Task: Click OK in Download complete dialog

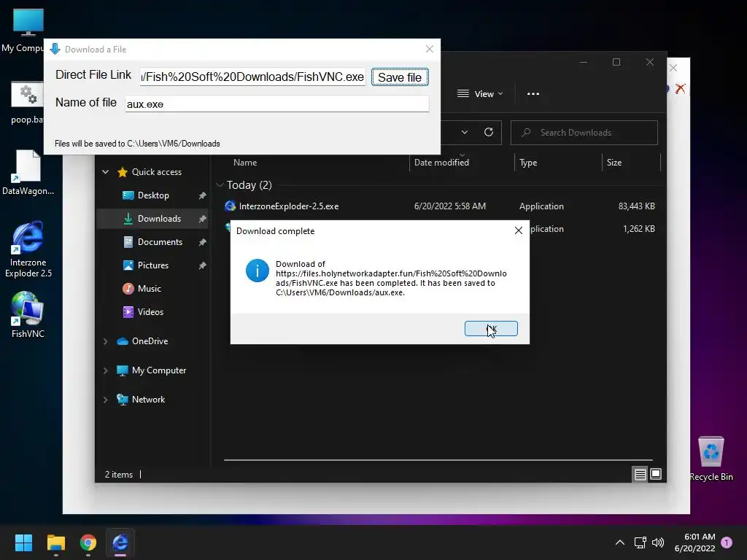Action: 491,329
